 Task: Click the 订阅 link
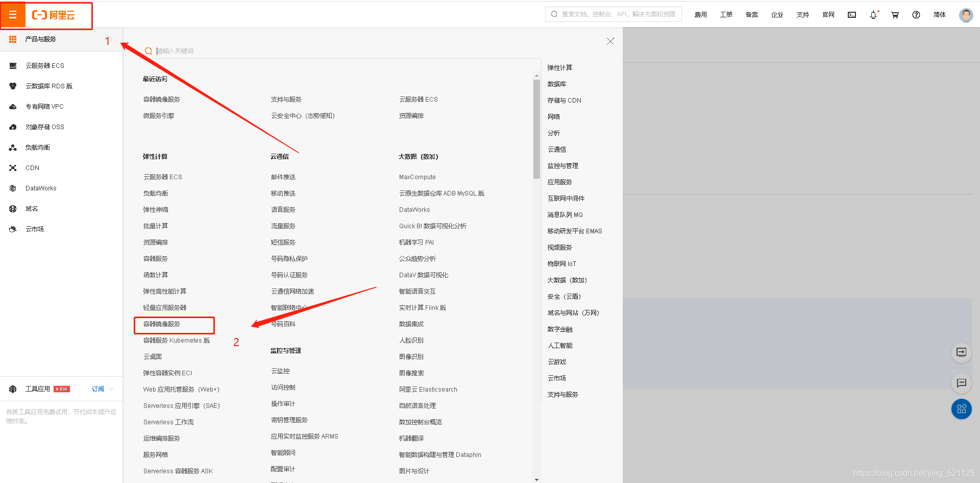97,389
